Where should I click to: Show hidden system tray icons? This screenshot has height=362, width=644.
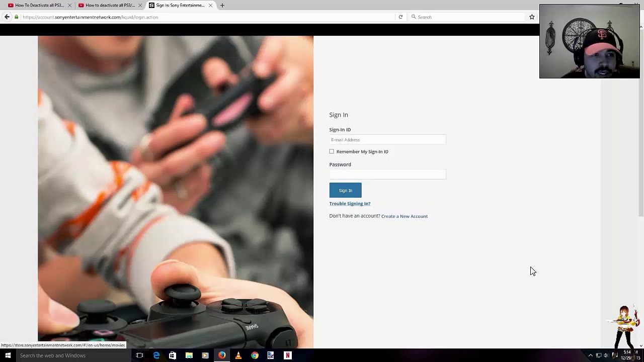(591, 355)
